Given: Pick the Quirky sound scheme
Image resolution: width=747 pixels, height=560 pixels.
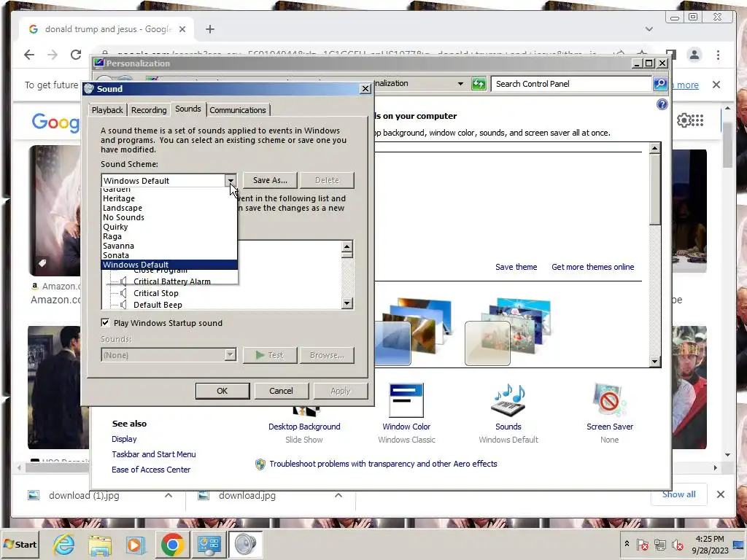Looking at the screenshot, I should (x=169, y=227).
